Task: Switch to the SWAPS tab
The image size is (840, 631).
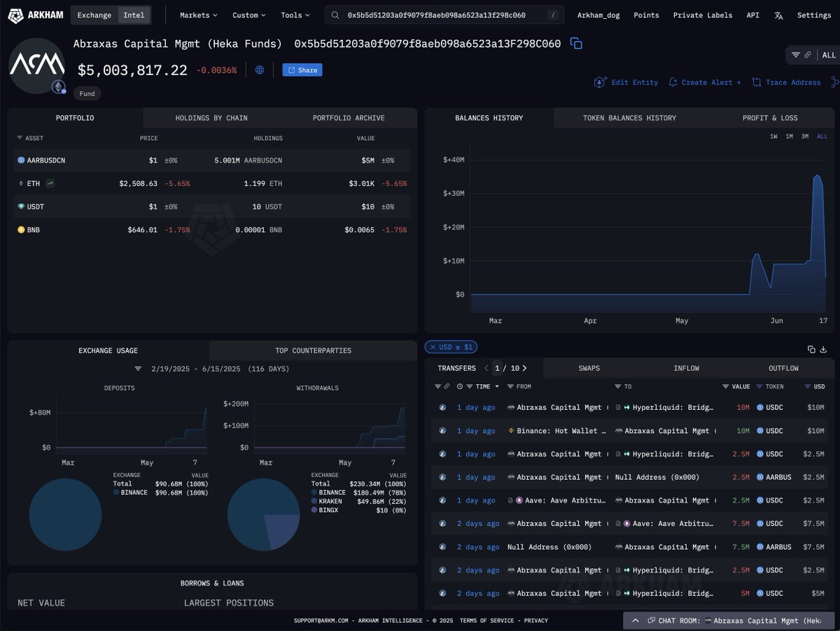Action: click(588, 368)
